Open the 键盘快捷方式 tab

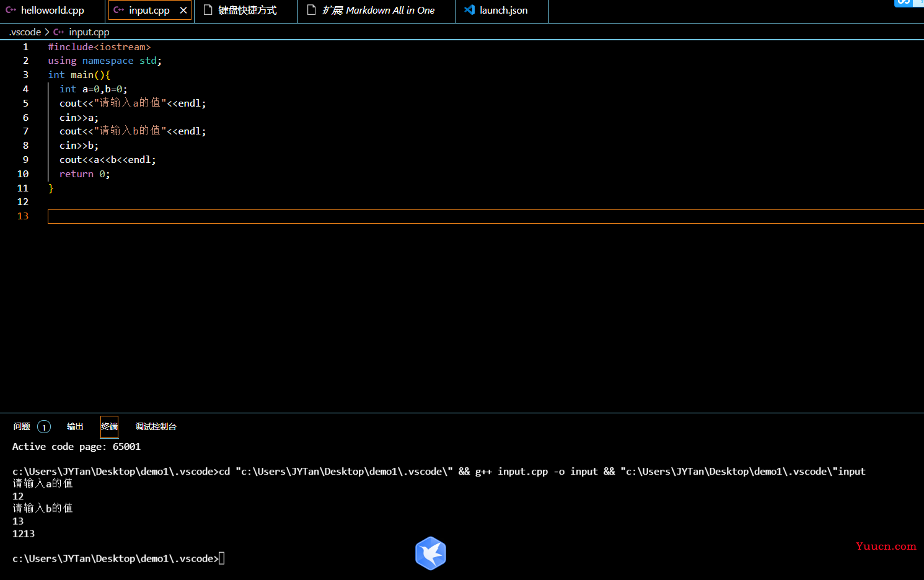[247, 11]
